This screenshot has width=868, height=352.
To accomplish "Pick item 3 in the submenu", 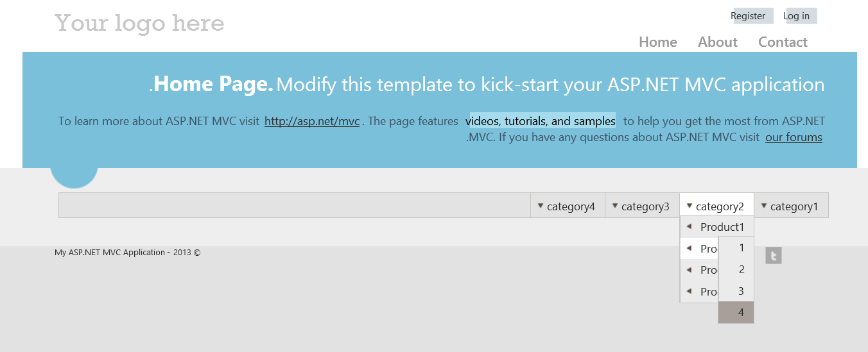I will pos(741,291).
